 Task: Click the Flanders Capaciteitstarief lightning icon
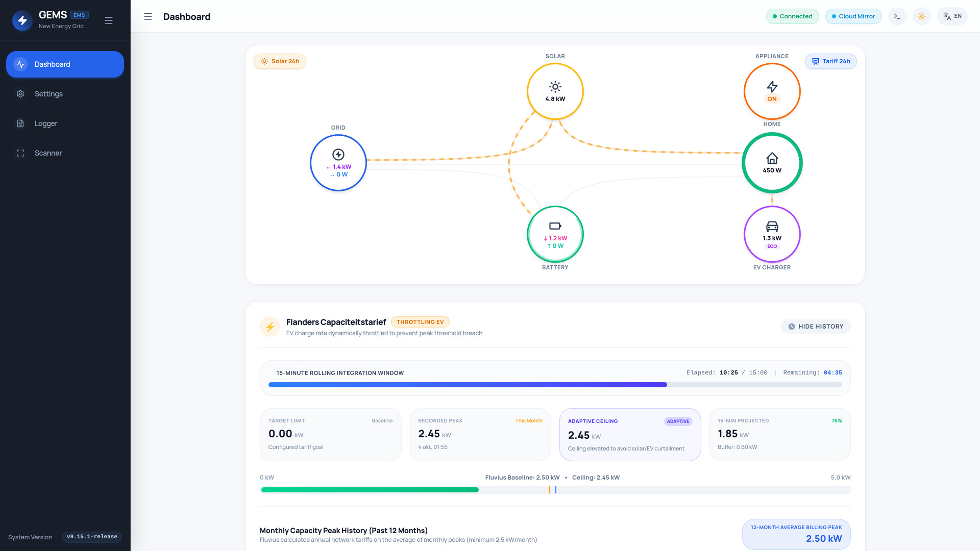tap(270, 327)
